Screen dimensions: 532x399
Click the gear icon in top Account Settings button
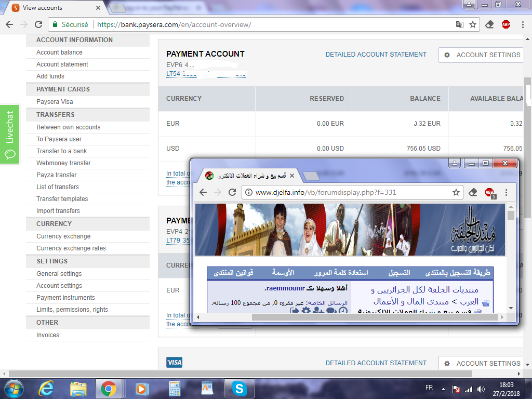pyautogui.click(x=447, y=55)
